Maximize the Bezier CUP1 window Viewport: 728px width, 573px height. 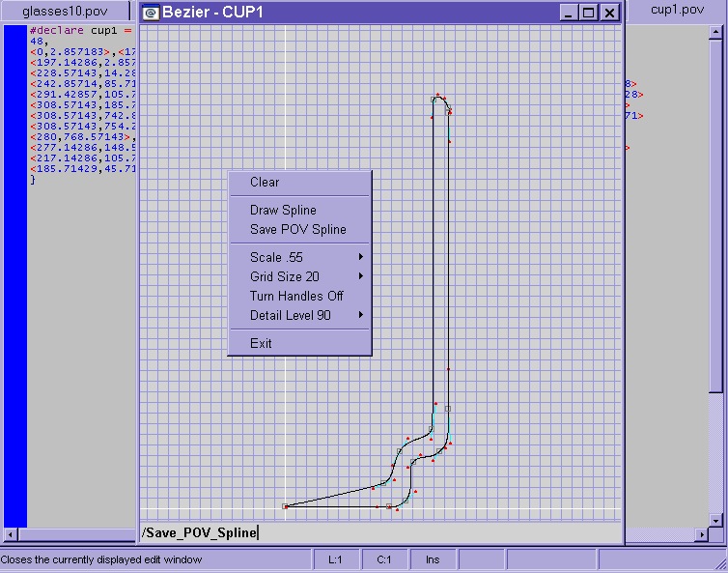(590, 13)
